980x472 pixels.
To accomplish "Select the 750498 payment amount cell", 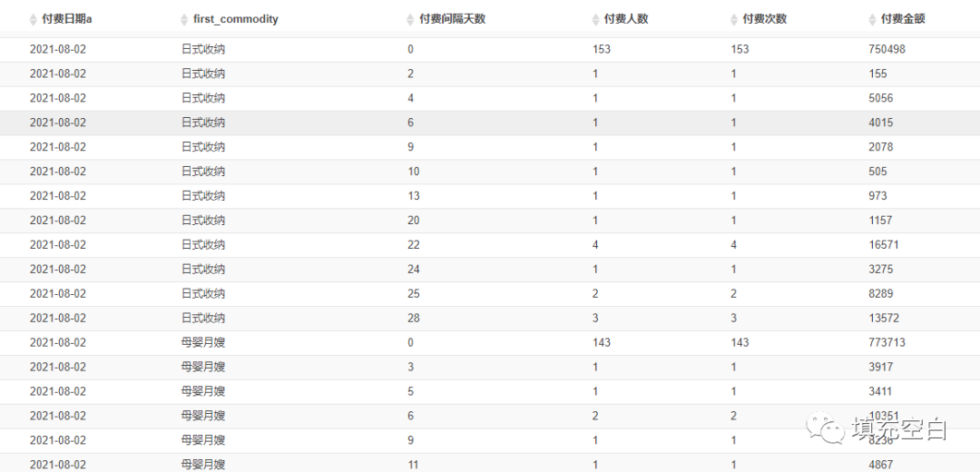I will click(887, 49).
